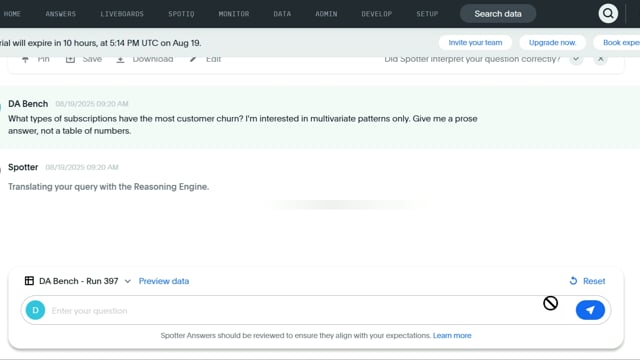Click the Enter your question field
Screen dimensions: 640x360
click(x=294, y=311)
